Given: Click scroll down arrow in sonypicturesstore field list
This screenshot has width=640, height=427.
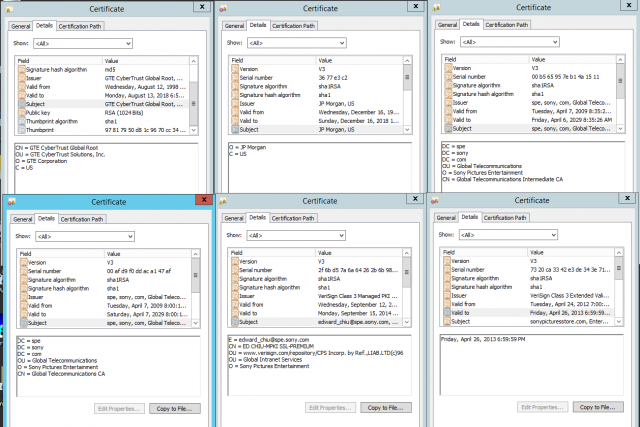Looking at the screenshot, I should (619, 322).
